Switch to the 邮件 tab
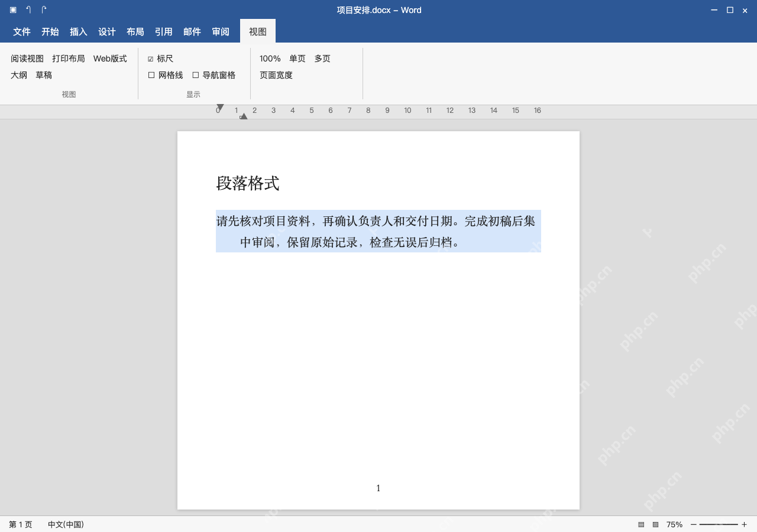 tap(192, 32)
